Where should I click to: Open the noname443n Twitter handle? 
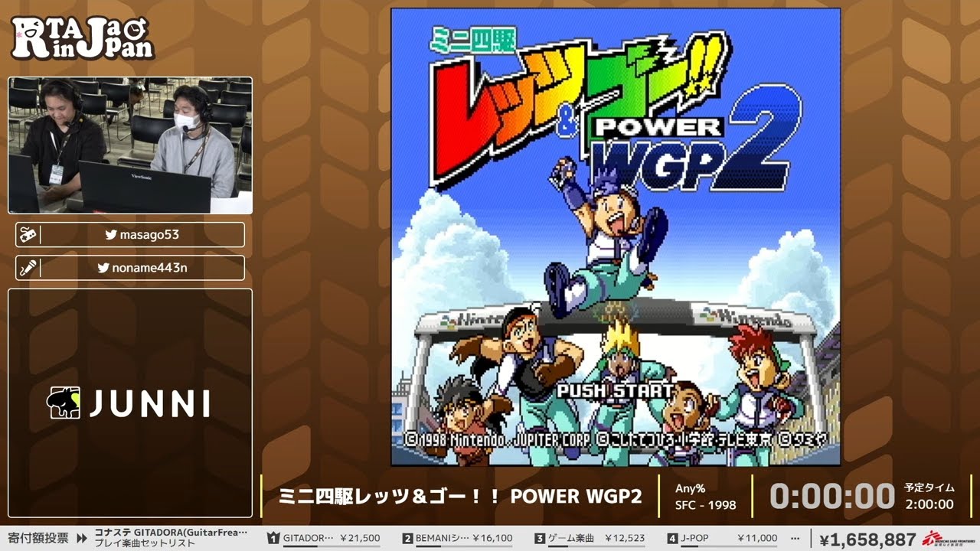click(x=149, y=268)
